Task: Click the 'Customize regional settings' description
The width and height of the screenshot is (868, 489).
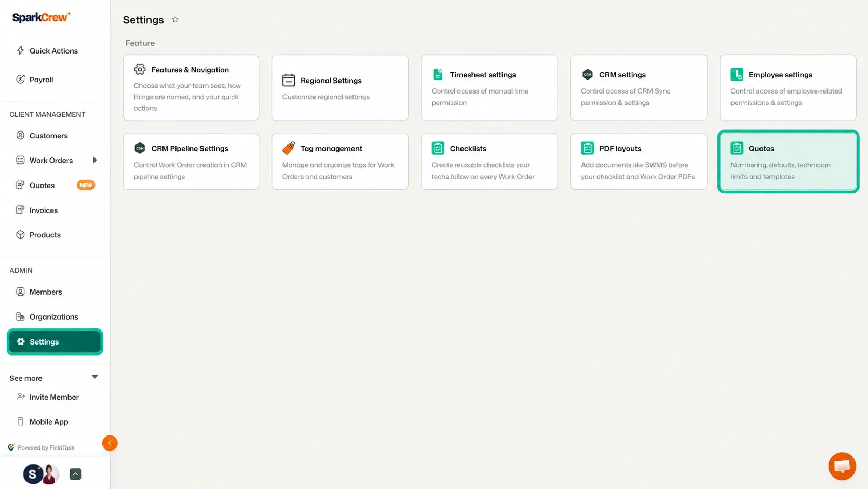Action: pos(326,97)
